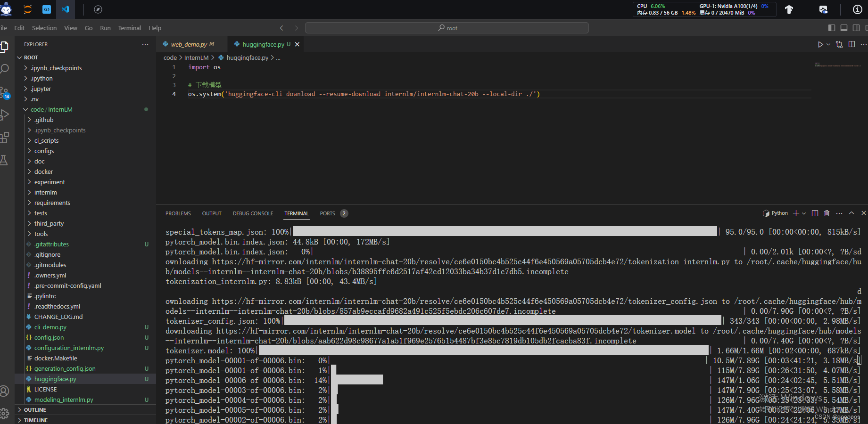Click the TensorFlow icon in top bar
Image resolution: width=868 pixels, height=424 pixels.
coord(789,9)
